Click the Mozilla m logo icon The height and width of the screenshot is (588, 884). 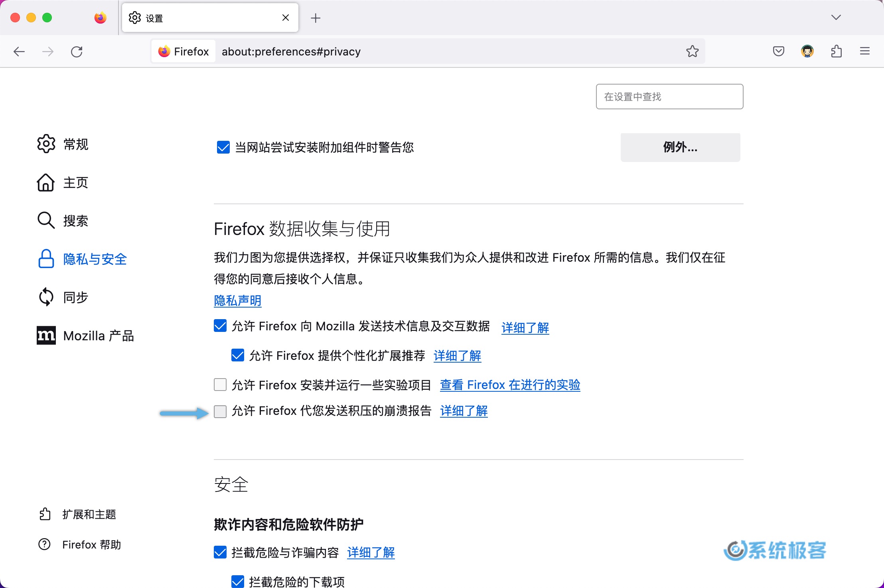[x=46, y=335]
